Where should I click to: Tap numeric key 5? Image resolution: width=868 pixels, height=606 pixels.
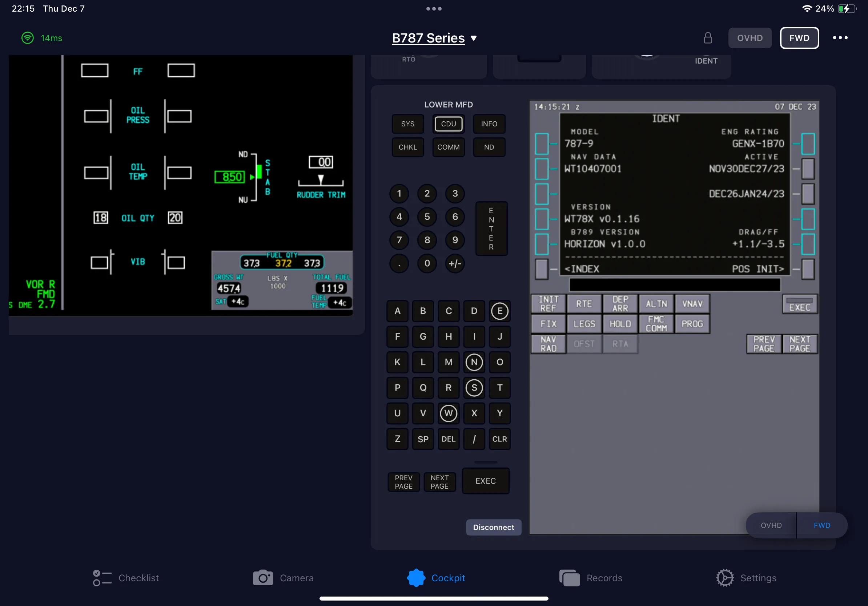point(427,217)
